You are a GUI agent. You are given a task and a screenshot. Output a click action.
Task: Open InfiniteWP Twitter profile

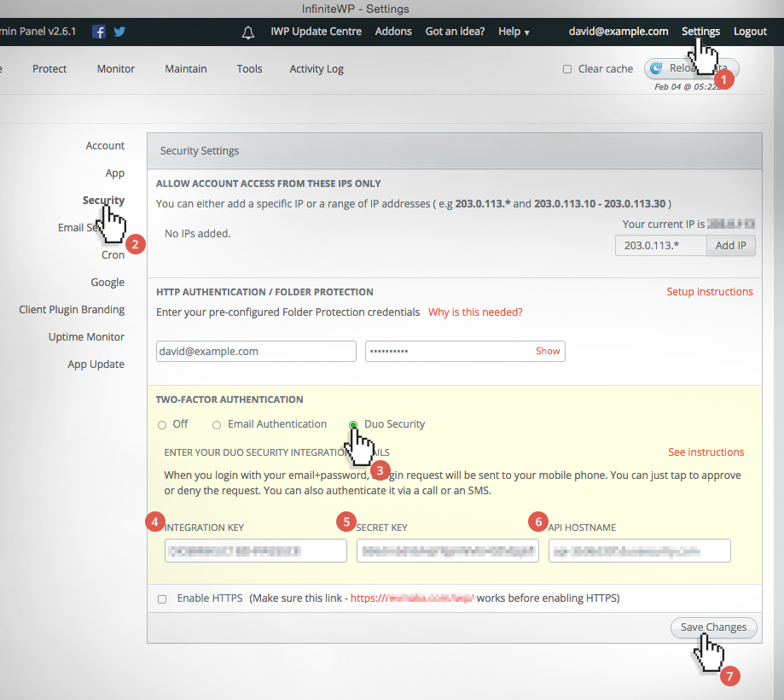tap(119, 31)
